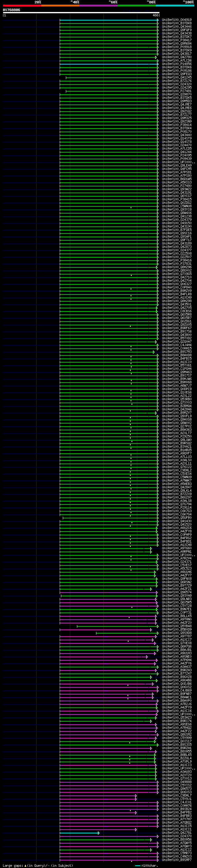Select UniRef100_C5Y9J1 label

pos(177,799)
